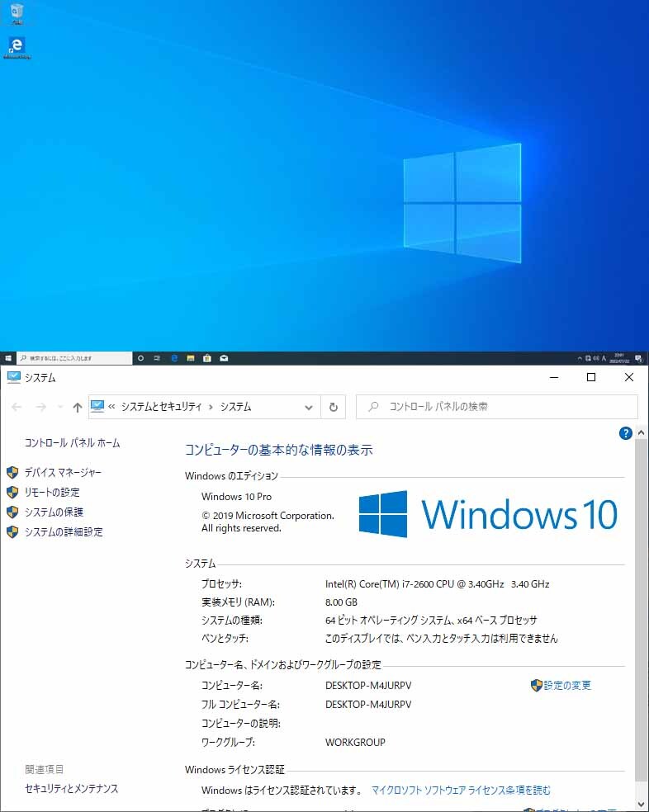The width and height of the screenshot is (649, 812).
Task: Select the Windows 10 Pro edition text
Action: point(236,496)
